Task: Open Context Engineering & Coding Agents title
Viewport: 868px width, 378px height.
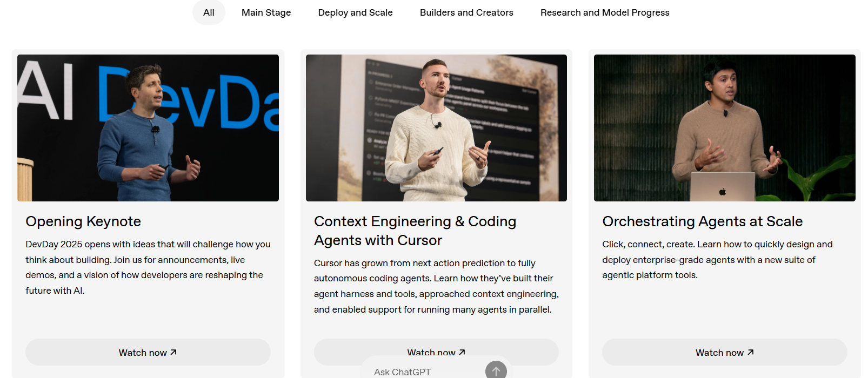Action: point(415,231)
